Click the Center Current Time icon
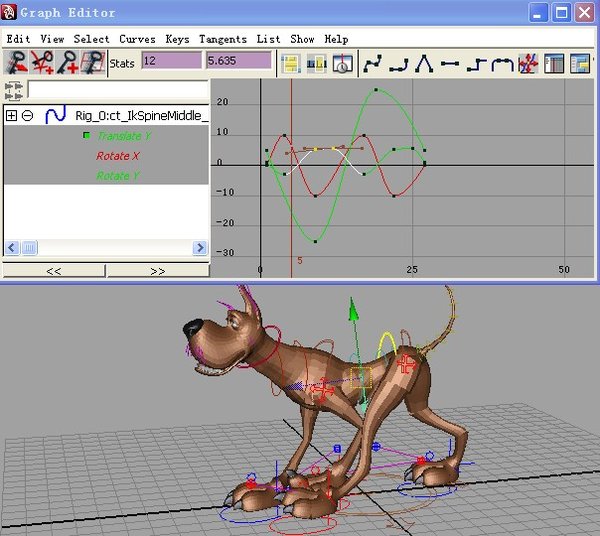Screen dimensions: 600x536 tap(342, 64)
